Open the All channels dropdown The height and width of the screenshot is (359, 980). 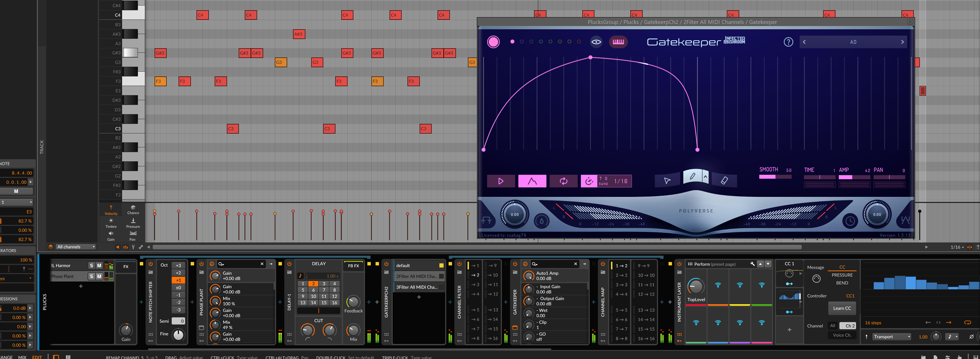75,247
